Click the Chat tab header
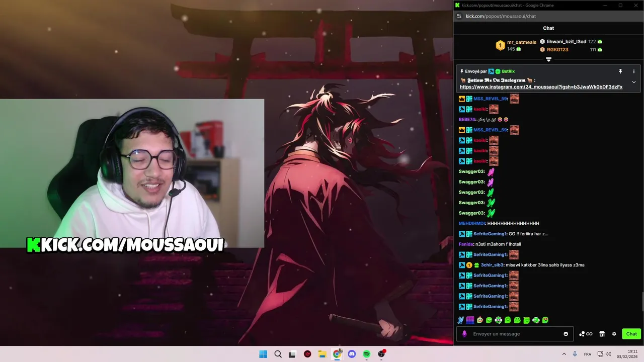This screenshot has height=362, width=644. click(x=548, y=28)
